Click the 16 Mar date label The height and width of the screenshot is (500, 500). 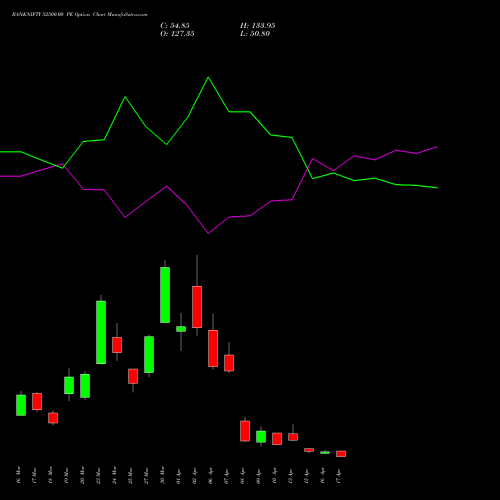click(x=18, y=475)
